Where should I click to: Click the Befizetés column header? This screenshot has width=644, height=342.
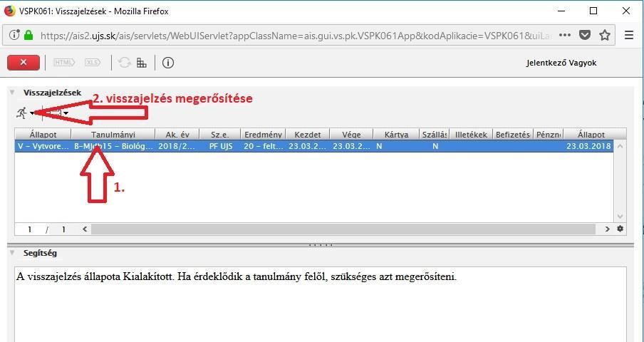coord(513,134)
